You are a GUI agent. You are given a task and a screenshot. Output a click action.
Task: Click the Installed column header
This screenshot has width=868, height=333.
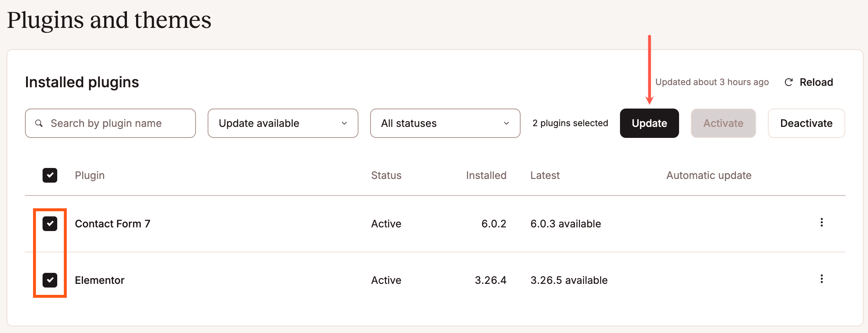[x=486, y=175]
